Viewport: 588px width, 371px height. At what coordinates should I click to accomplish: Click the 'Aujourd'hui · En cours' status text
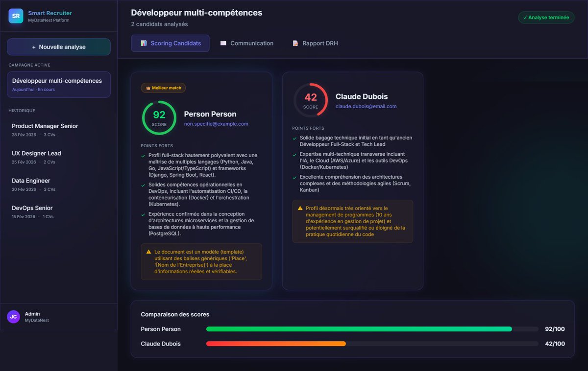tap(33, 90)
